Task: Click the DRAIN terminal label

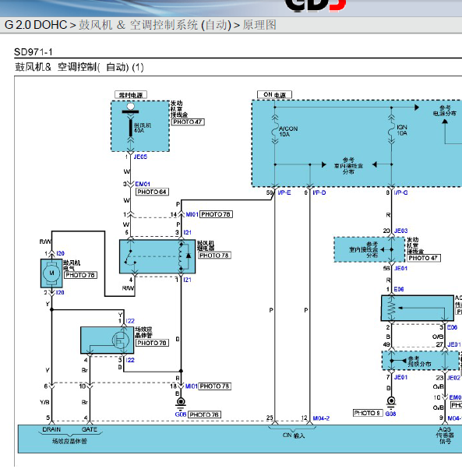Action: (51, 429)
